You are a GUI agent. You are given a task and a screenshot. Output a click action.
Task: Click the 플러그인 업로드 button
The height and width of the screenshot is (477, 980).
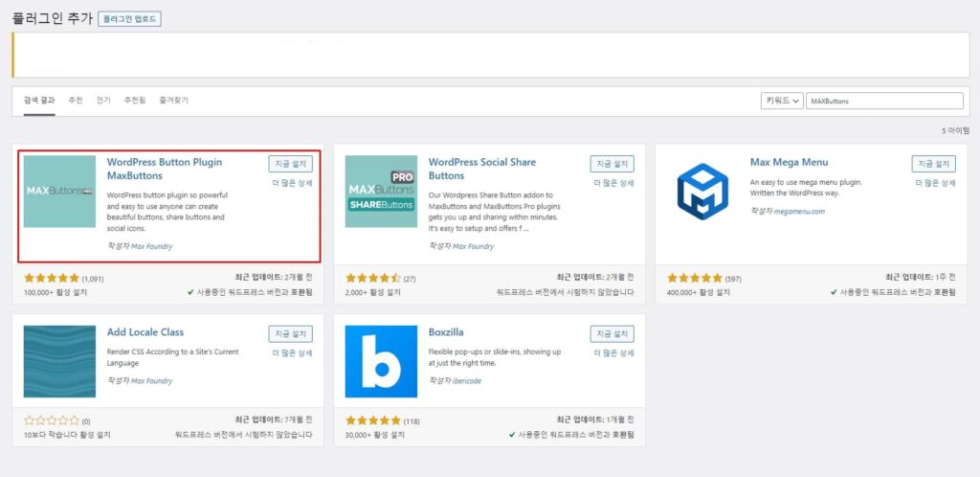129,19
